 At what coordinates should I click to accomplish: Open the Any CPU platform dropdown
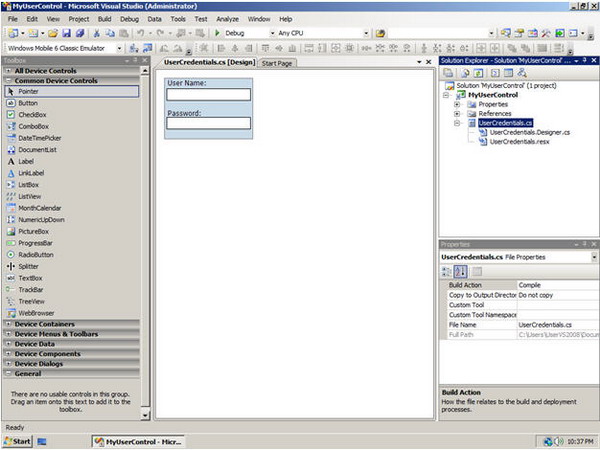(366, 33)
